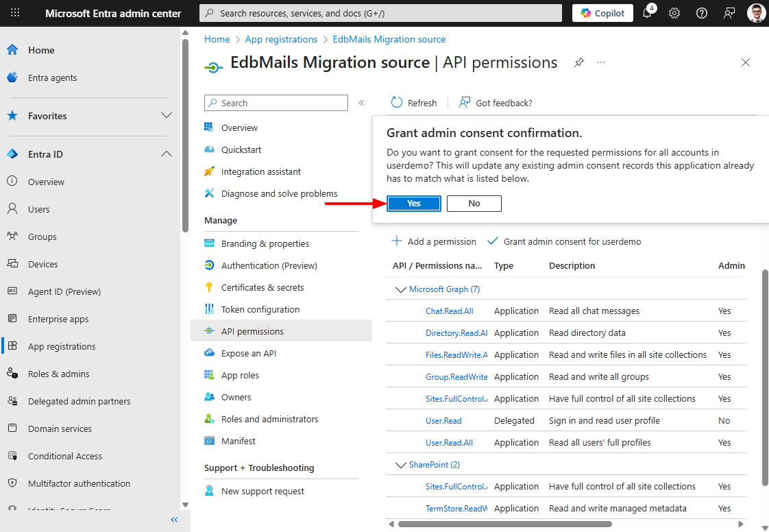Select Expose an API in the menu
This screenshot has width=769, height=532.
249,353
